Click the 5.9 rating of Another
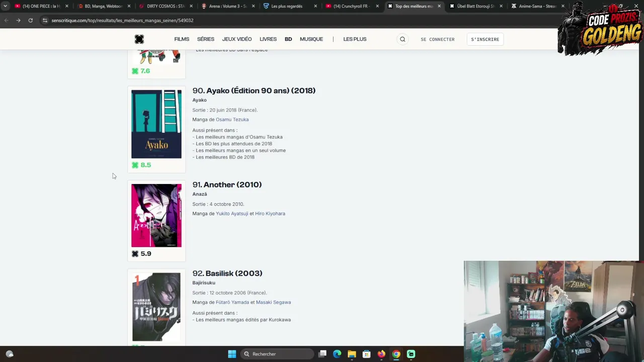Viewport: 644px width, 362px height. pyautogui.click(x=141, y=254)
